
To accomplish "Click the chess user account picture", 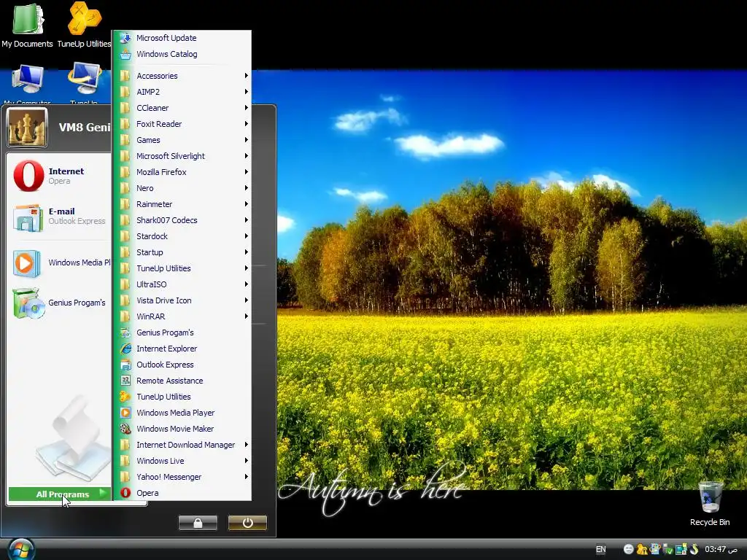I will [x=27, y=127].
